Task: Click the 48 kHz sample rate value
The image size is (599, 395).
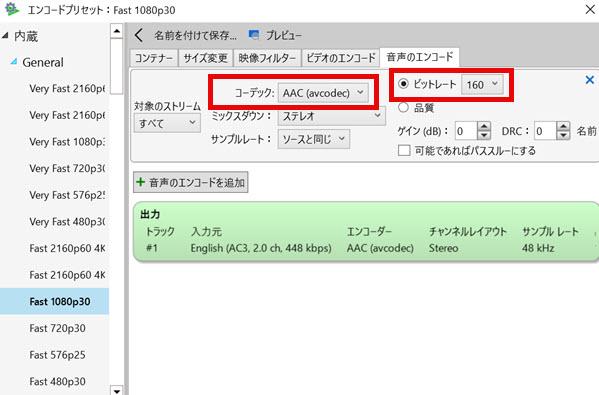Action: pyautogui.click(x=538, y=248)
